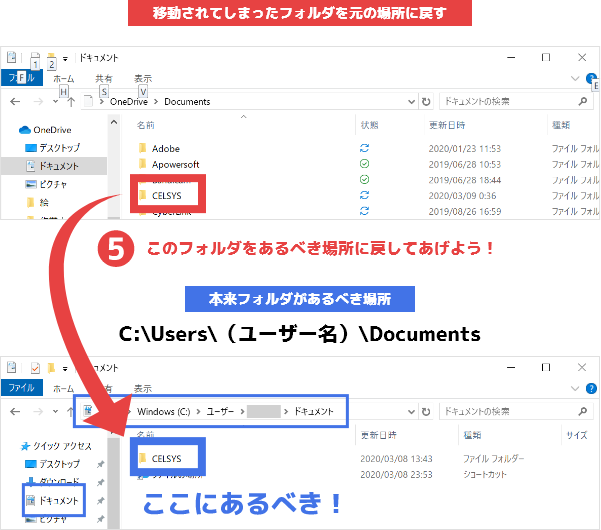
Task: Refresh the bottom ドキュメント window
Action: [x=426, y=412]
